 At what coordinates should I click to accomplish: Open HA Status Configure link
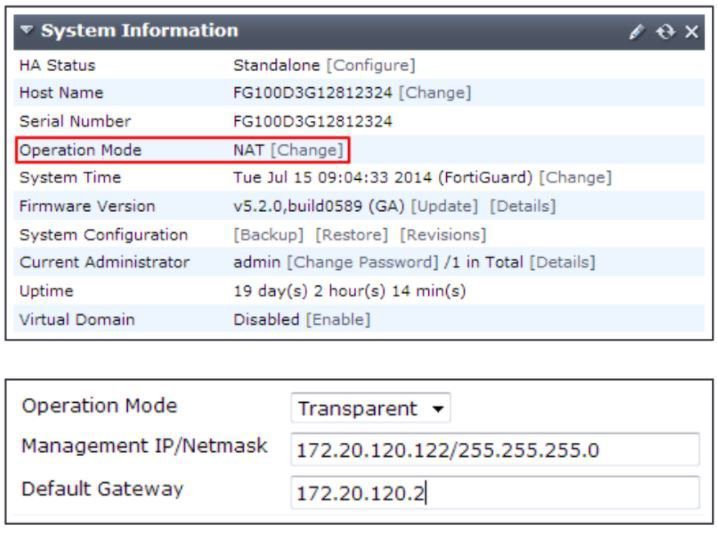[x=371, y=65]
